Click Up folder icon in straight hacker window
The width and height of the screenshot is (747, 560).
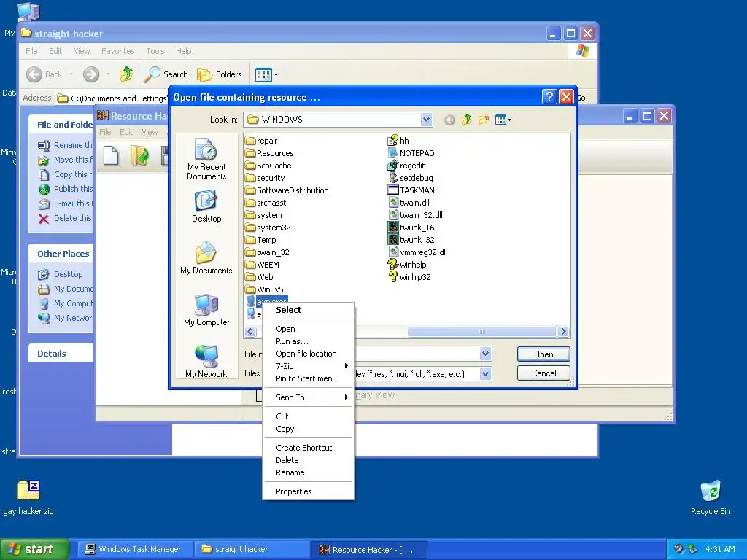[x=126, y=74]
